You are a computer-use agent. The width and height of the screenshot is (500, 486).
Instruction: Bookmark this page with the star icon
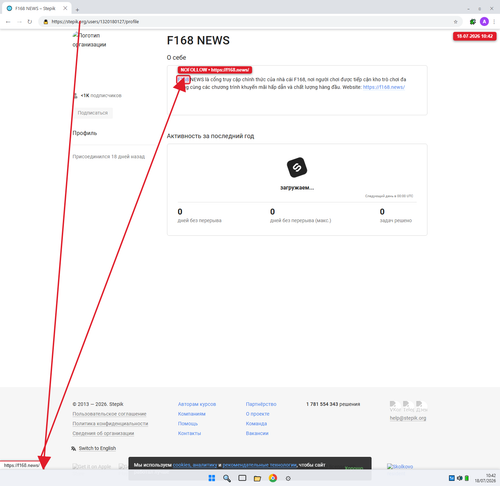click(x=455, y=22)
